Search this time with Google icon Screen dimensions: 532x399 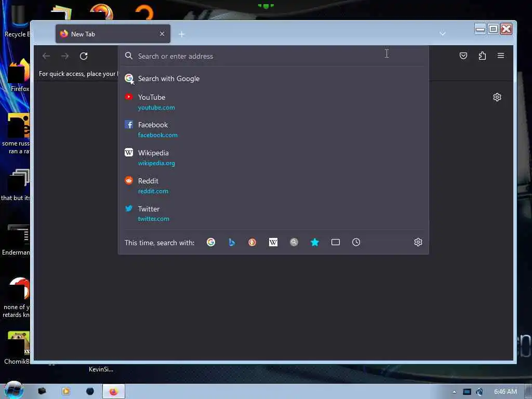click(x=211, y=242)
